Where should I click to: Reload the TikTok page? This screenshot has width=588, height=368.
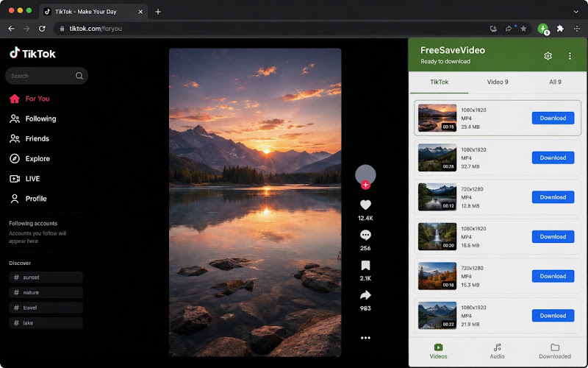click(x=42, y=29)
